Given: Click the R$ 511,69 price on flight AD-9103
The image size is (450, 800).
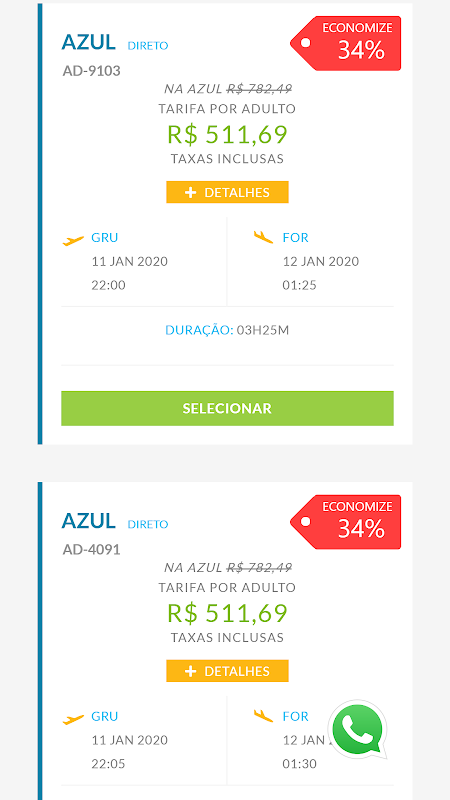Looking at the screenshot, I should [228, 135].
